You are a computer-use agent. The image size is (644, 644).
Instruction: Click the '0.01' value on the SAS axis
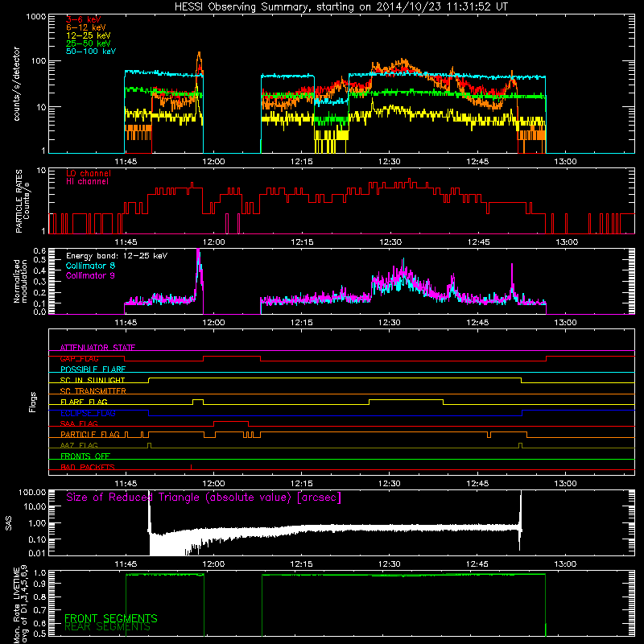tap(37, 553)
